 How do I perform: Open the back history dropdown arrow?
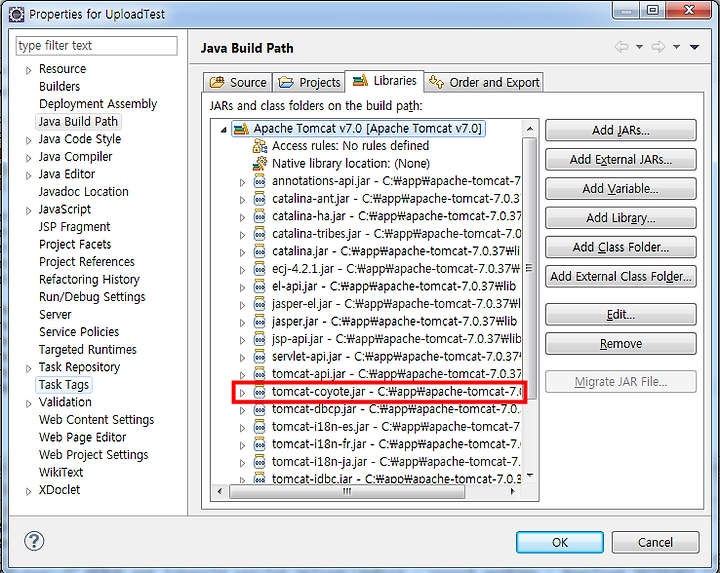(639, 47)
